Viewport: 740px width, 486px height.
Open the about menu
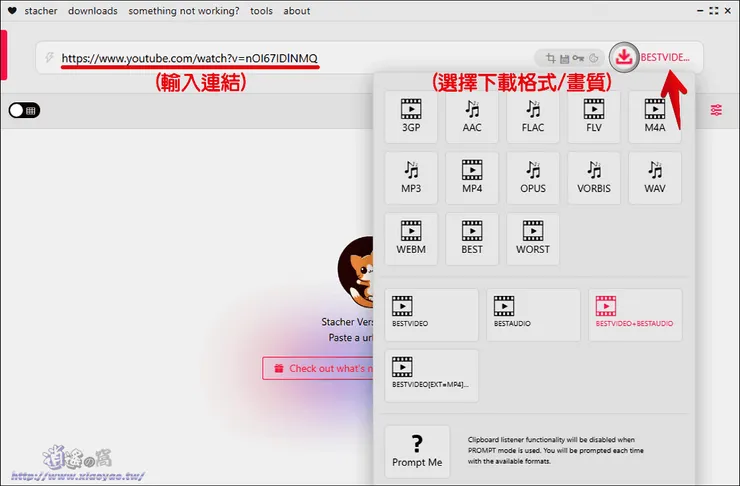coord(296,10)
